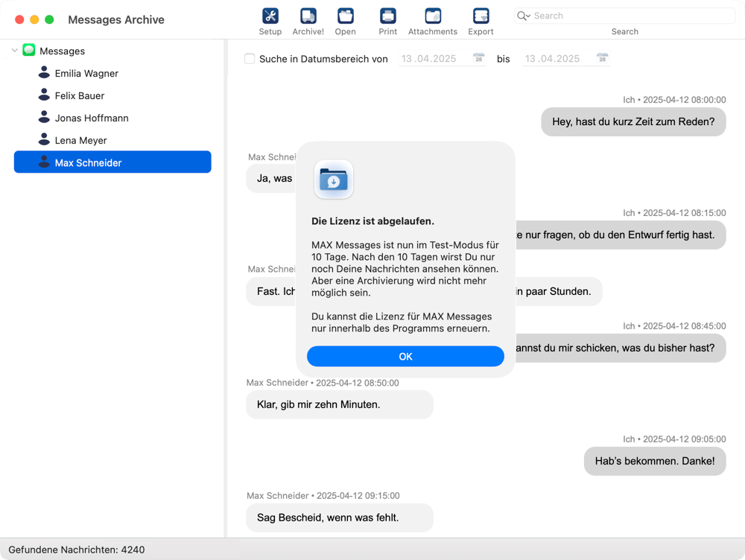Open the end date calendar picker icon
The image size is (745, 560).
click(602, 58)
